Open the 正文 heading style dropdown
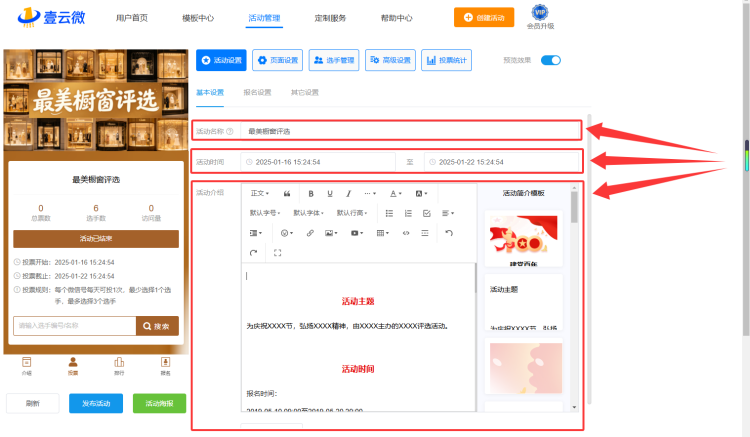This screenshot has width=750, height=437. click(x=260, y=193)
